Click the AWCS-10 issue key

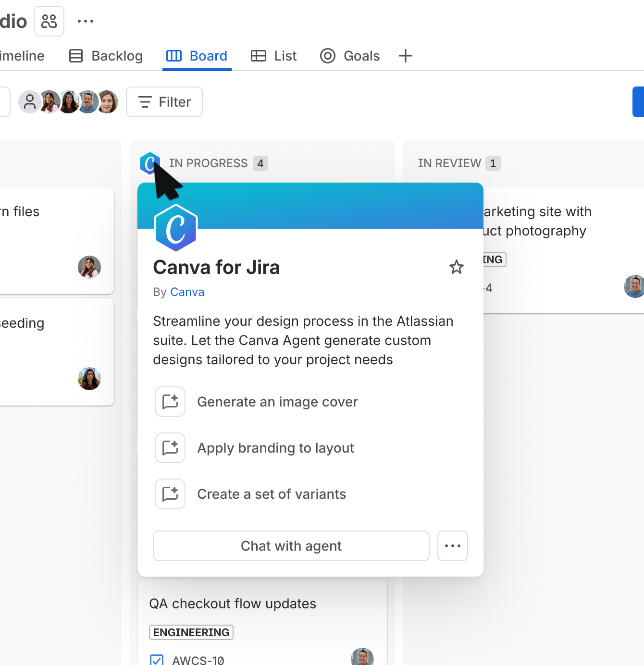tap(198, 660)
